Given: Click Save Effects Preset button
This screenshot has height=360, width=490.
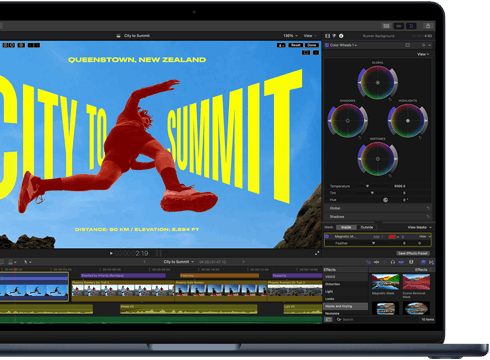Looking at the screenshot, I should click(x=413, y=253).
